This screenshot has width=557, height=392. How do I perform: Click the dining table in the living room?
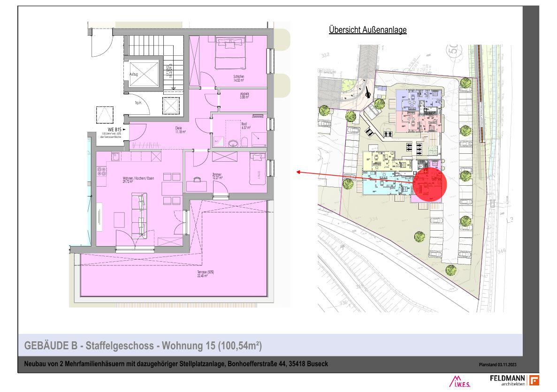(x=172, y=188)
